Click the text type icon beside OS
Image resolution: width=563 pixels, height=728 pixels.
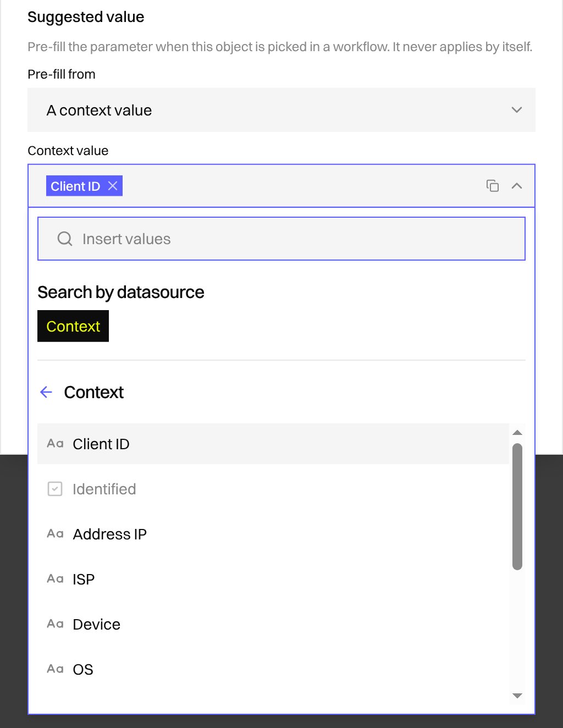(x=55, y=669)
